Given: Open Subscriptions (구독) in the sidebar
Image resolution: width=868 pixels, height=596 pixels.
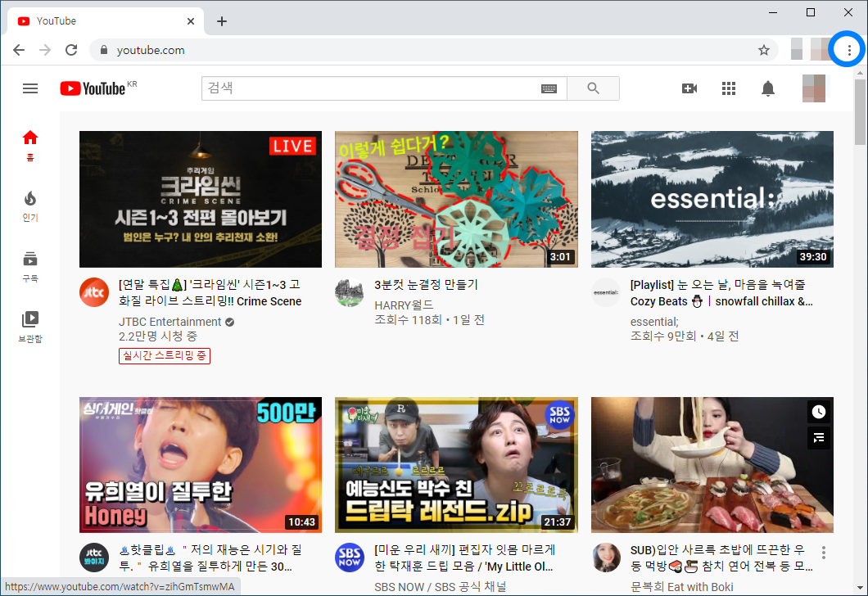Looking at the screenshot, I should (30, 267).
